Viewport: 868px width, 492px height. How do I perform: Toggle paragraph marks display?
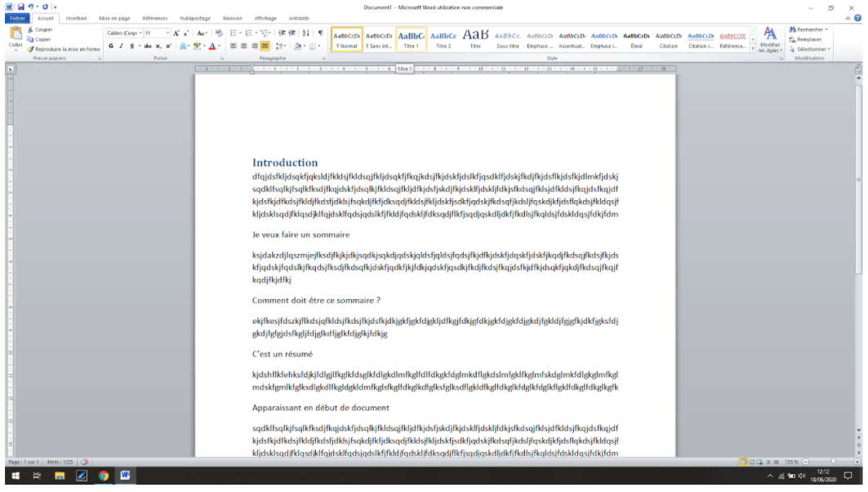(x=321, y=34)
